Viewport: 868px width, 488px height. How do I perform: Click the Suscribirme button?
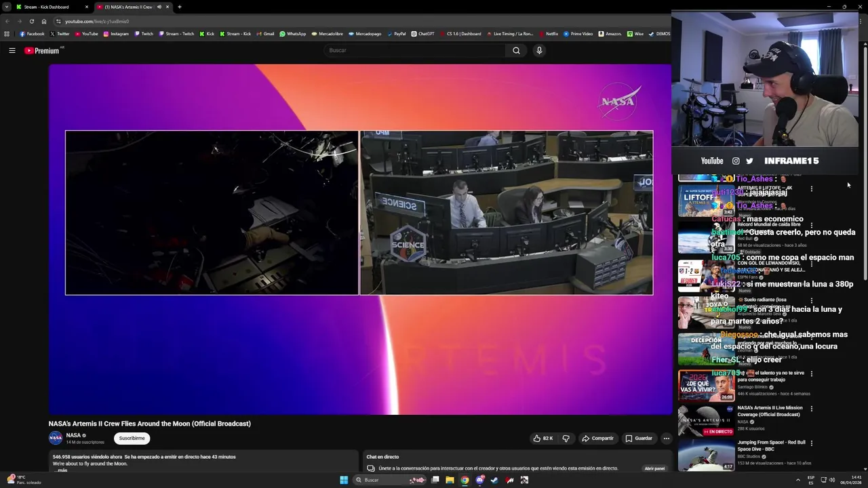click(132, 439)
